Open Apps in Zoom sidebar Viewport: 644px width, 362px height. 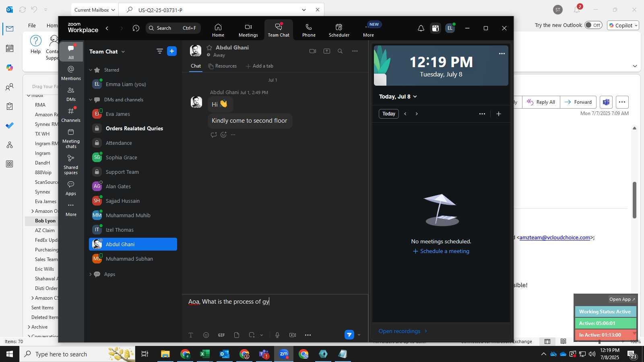(x=71, y=188)
